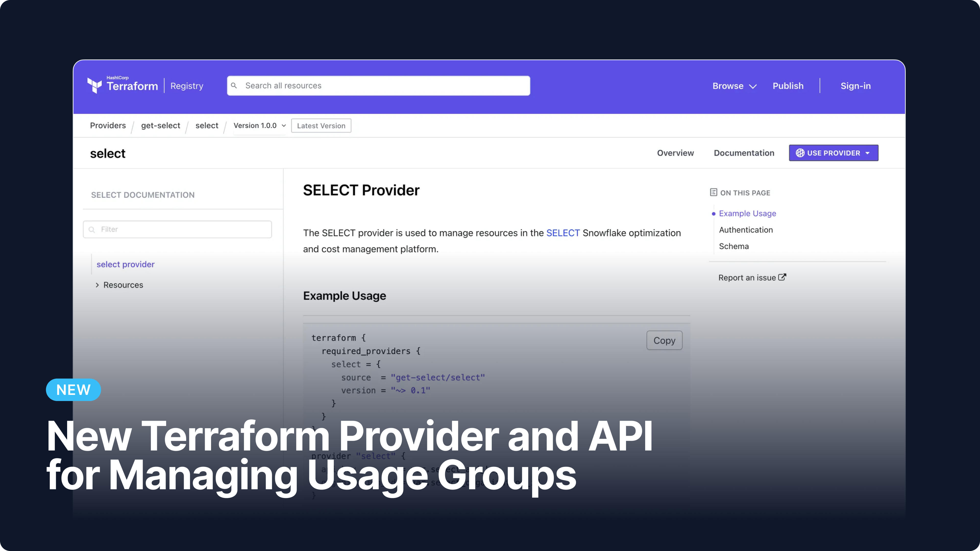Copy the Terraform example code
The image size is (980, 551).
point(664,340)
